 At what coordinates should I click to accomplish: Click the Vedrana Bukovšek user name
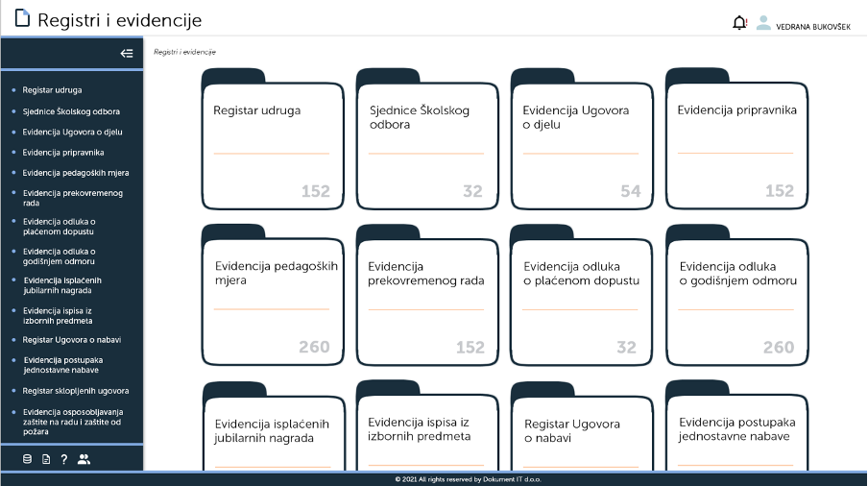click(812, 27)
